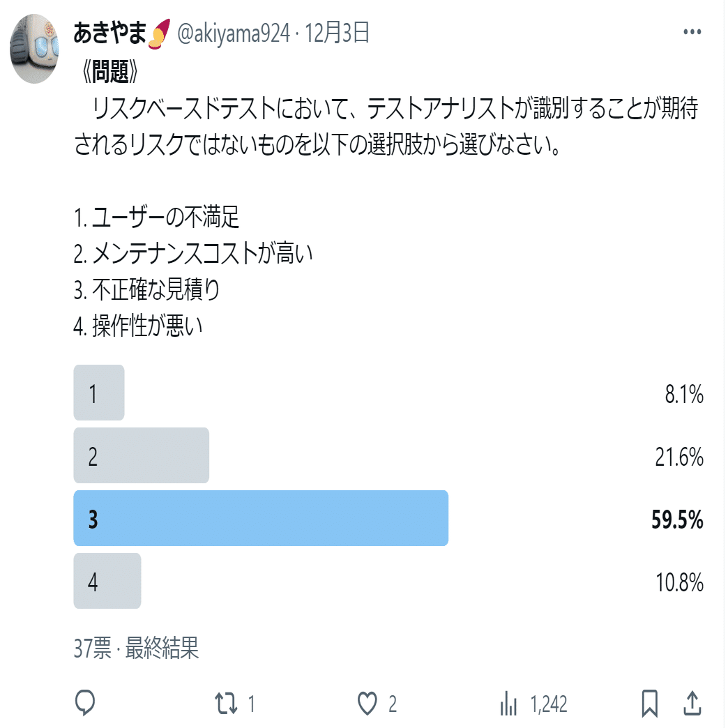Click the username あきやま
The width and height of the screenshot is (728, 728).
(110, 29)
